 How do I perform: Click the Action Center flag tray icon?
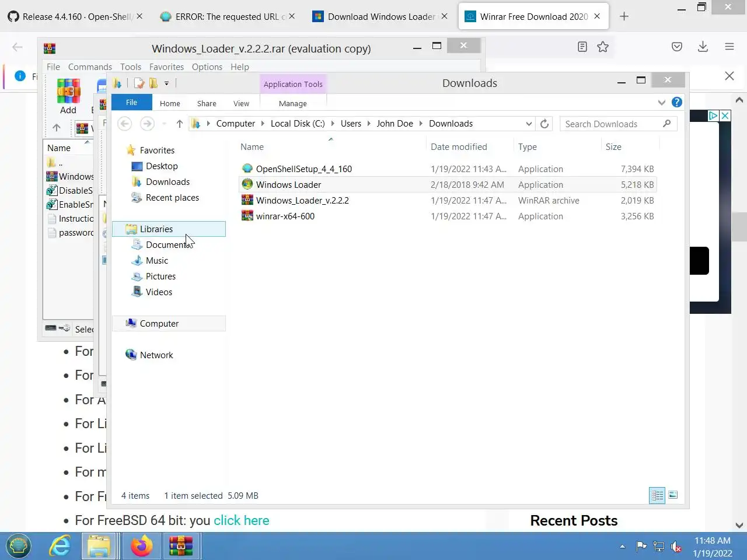(x=641, y=547)
